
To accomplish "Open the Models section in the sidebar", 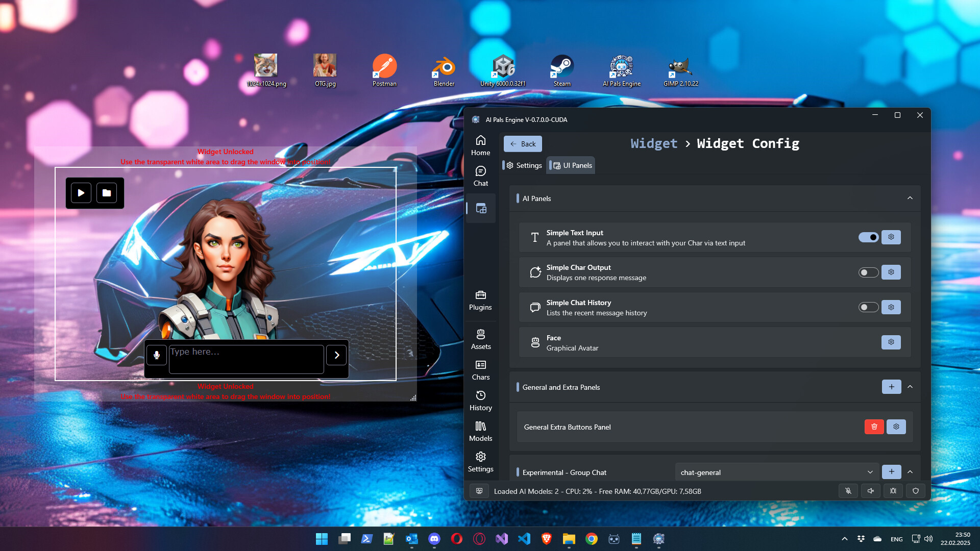I will coord(480,431).
